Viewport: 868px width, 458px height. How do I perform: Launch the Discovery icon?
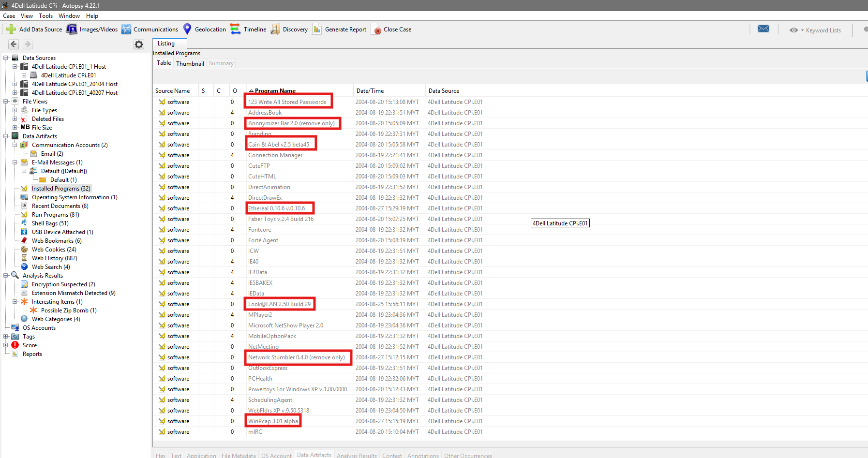(275, 30)
